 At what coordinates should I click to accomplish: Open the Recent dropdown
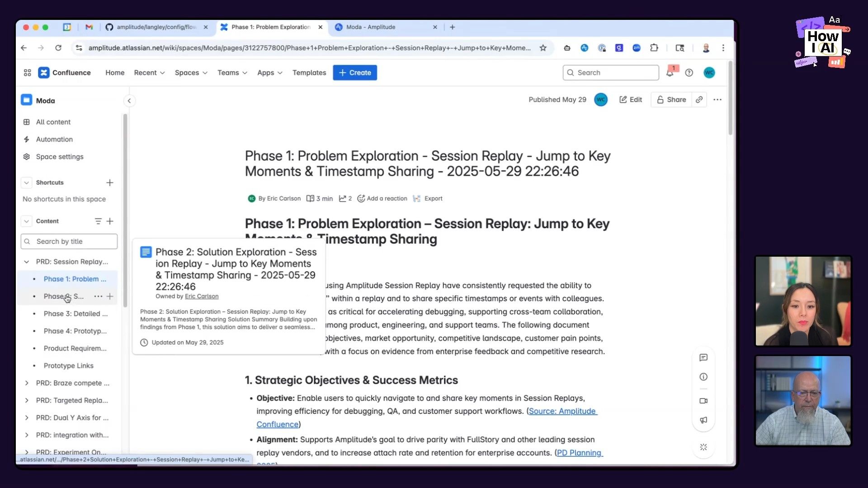click(149, 73)
